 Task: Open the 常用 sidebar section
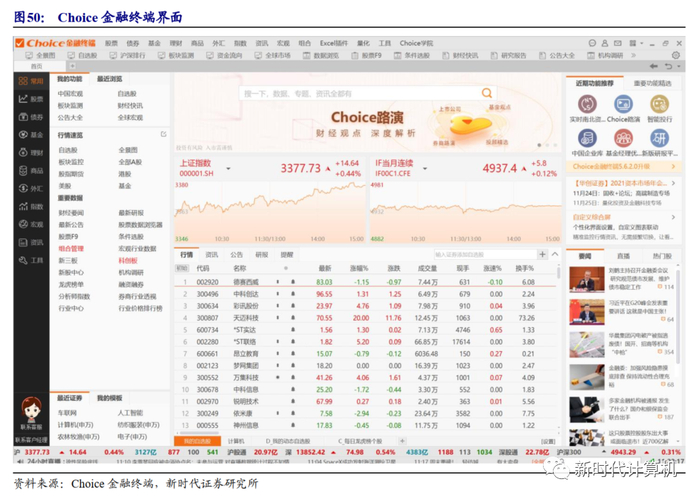click(x=31, y=81)
